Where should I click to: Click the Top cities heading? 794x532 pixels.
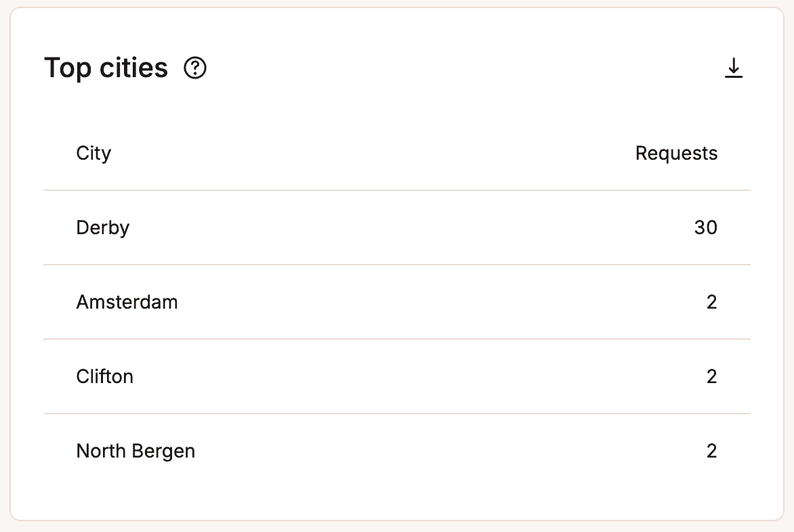click(106, 68)
